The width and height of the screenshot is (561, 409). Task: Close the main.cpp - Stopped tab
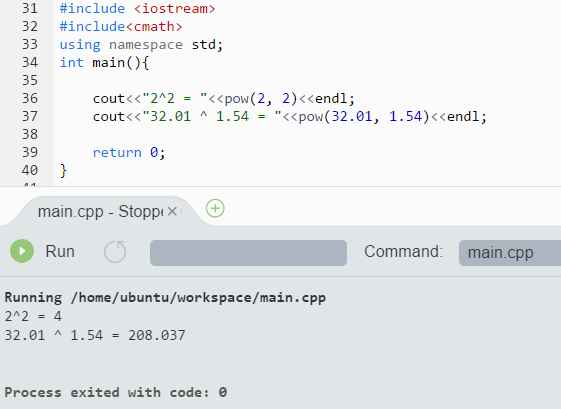coord(172,211)
